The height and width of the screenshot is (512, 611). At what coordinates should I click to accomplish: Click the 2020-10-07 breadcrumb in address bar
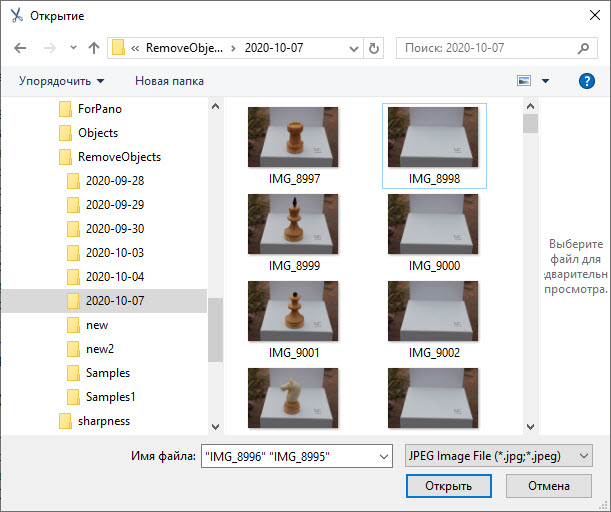coord(274,48)
